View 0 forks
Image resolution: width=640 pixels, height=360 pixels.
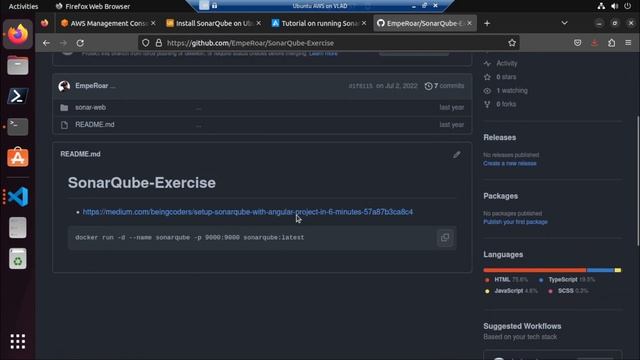pos(506,104)
